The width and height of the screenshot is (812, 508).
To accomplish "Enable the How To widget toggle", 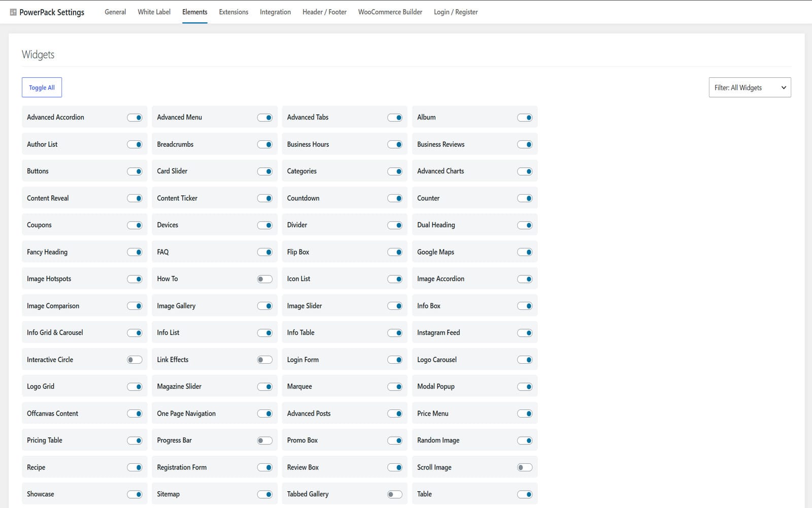I will 265,279.
